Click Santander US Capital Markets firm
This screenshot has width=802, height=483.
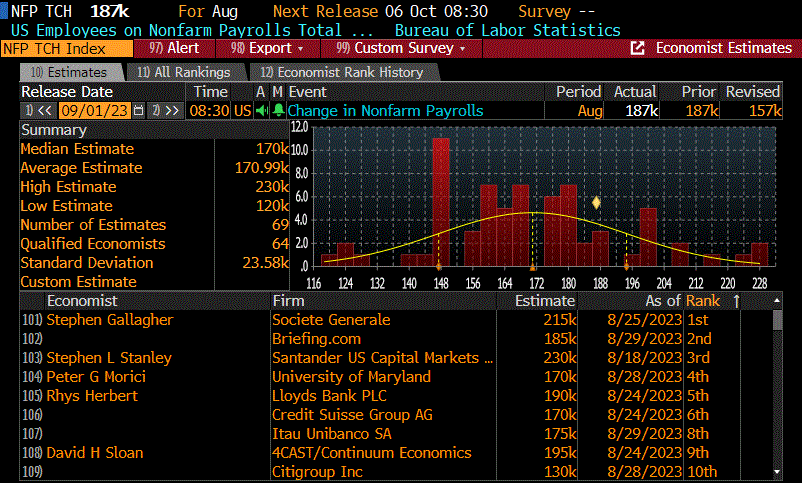coord(383,358)
